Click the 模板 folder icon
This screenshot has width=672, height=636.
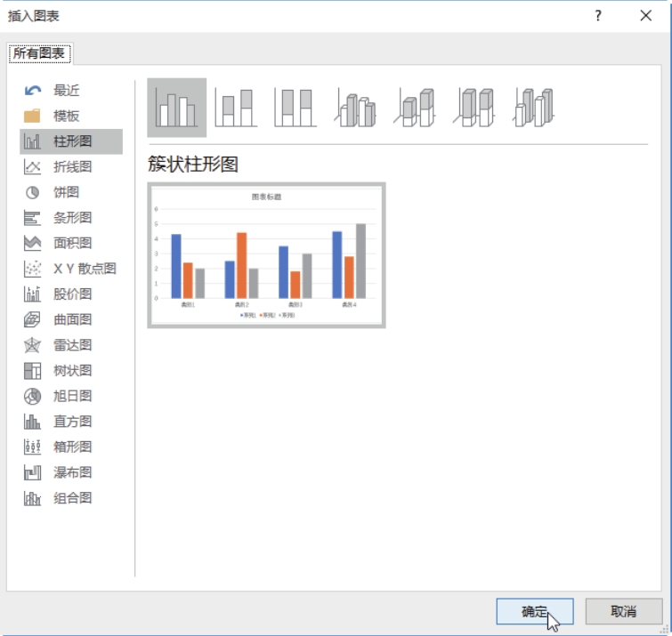tap(32, 116)
